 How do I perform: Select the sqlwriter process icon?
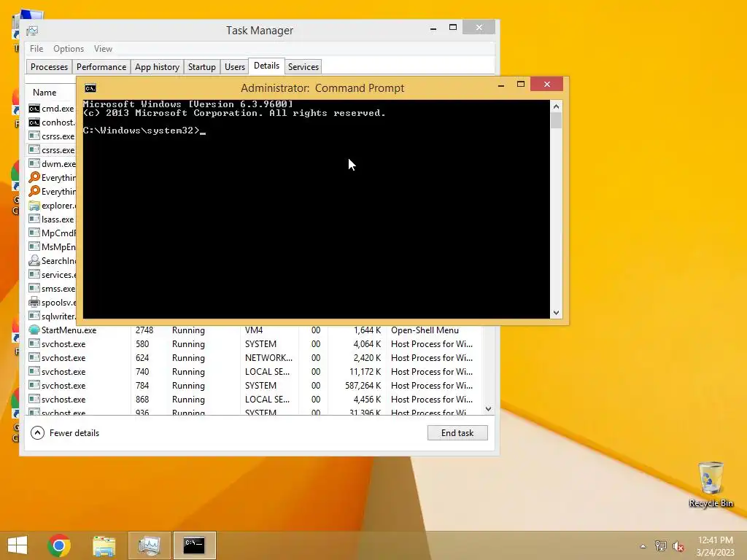(x=34, y=316)
